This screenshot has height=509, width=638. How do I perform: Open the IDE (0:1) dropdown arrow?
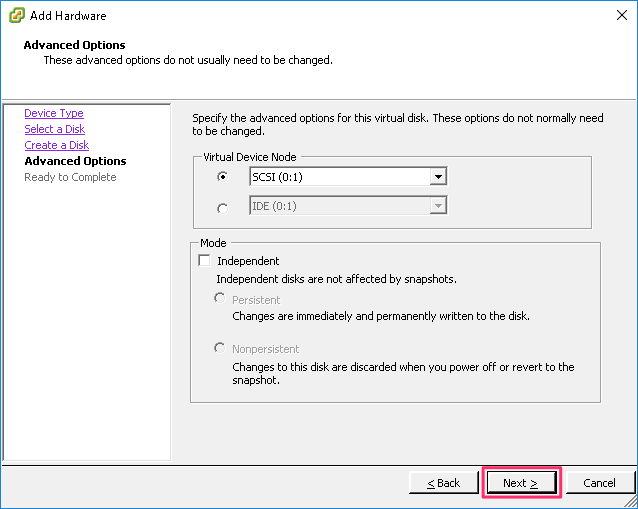pos(438,206)
